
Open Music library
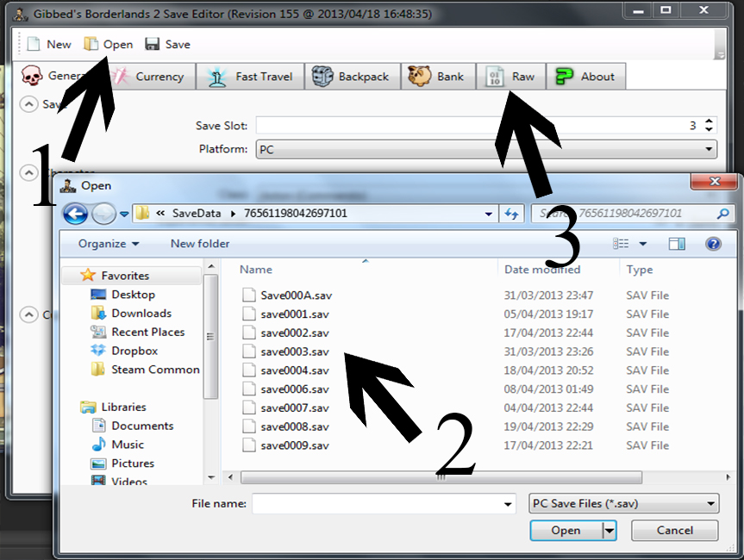[128, 445]
